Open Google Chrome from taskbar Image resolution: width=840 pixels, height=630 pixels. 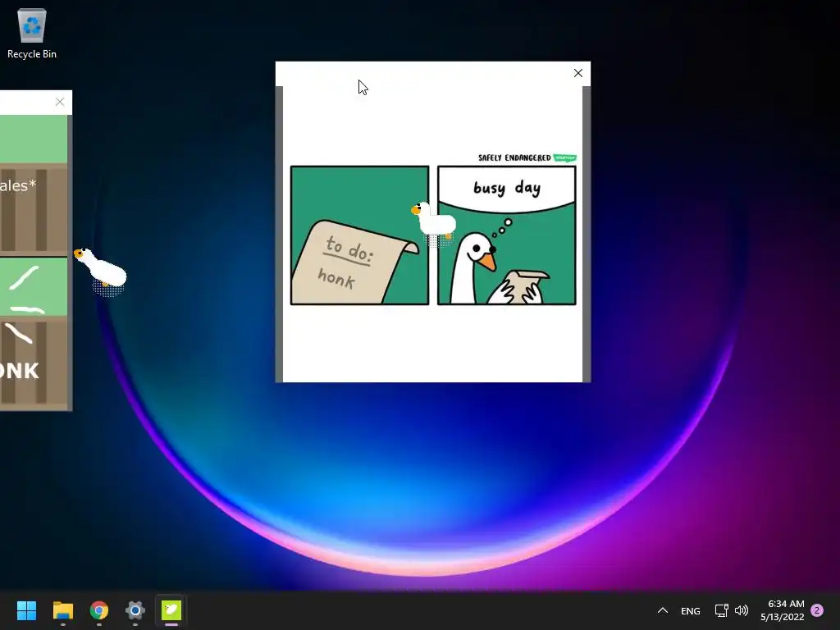(99, 610)
